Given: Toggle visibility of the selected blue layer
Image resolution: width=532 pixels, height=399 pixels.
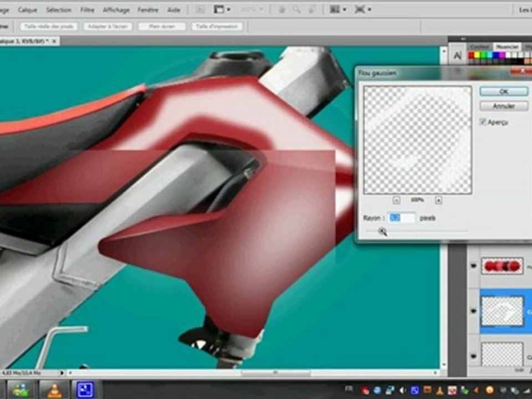Looking at the screenshot, I should click(474, 311).
